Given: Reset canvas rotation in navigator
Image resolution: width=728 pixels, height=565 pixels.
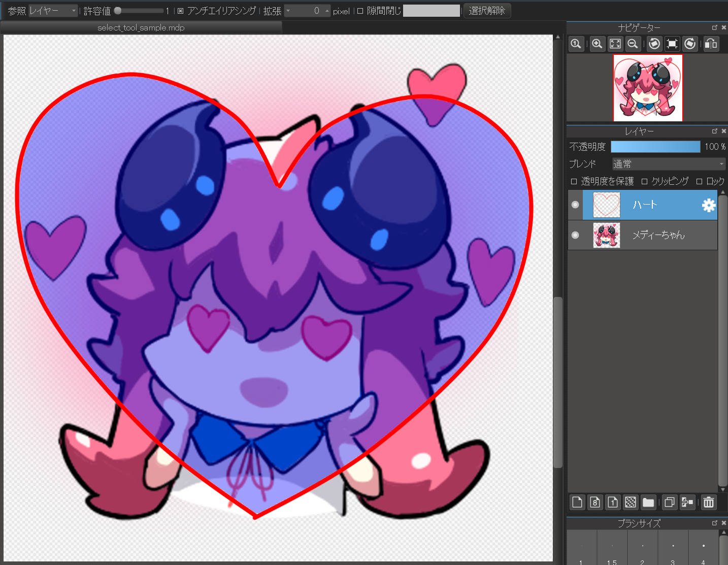Looking at the screenshot, I should click(x=672, y=44).
